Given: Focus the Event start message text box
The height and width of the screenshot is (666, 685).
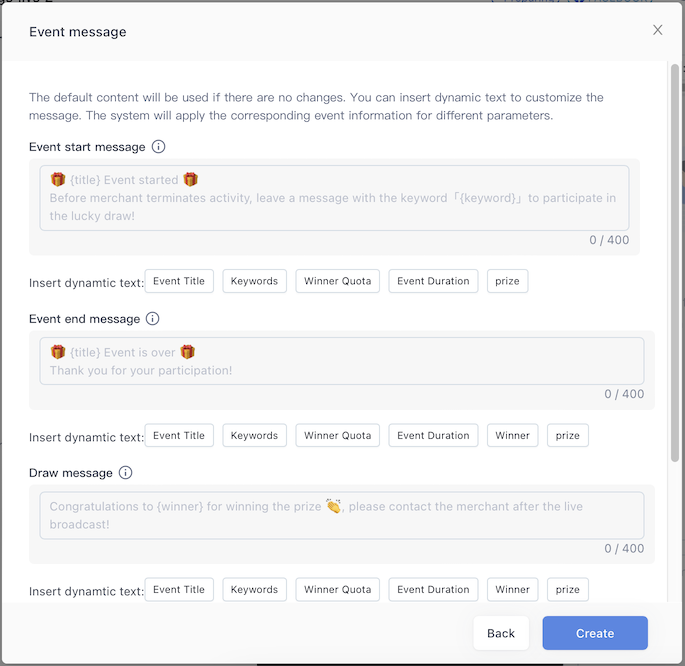Looking at the screenshot, I should pyautogui.click(x=334, y=198).
